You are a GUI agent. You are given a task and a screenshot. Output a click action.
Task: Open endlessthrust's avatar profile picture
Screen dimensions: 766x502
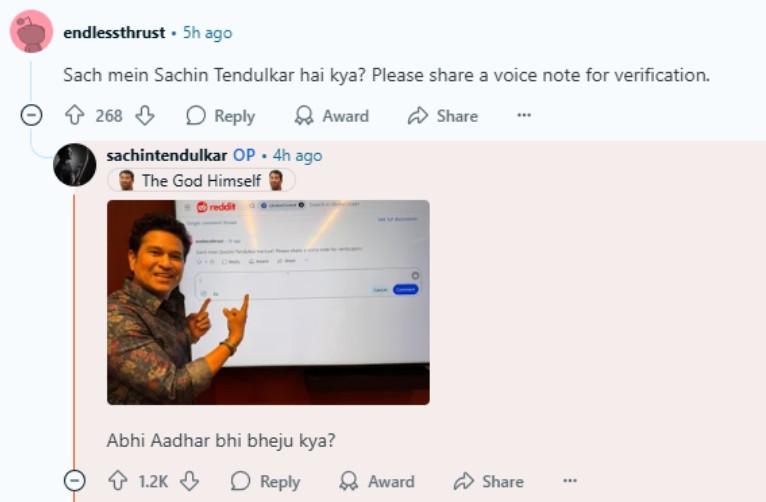pos(31,33)
